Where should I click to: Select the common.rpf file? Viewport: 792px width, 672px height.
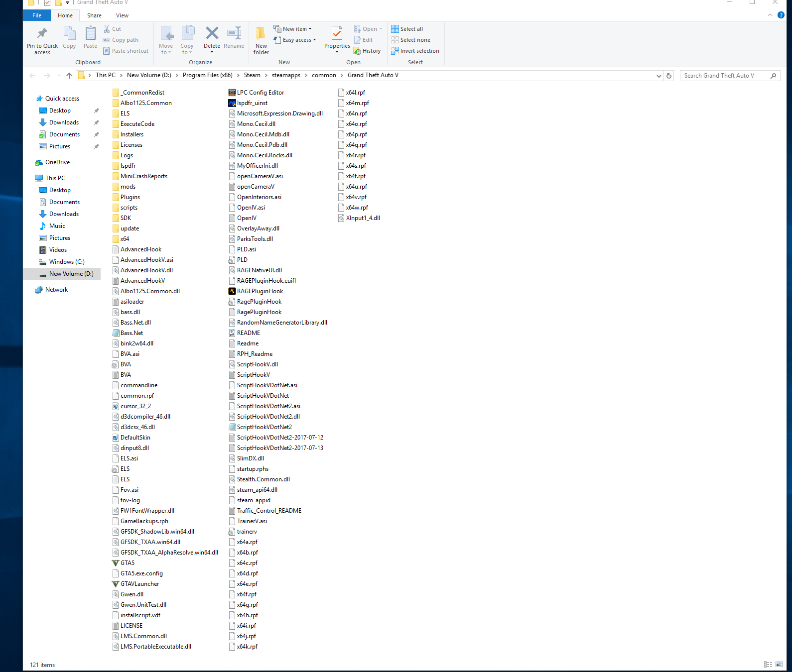[133, 396]
